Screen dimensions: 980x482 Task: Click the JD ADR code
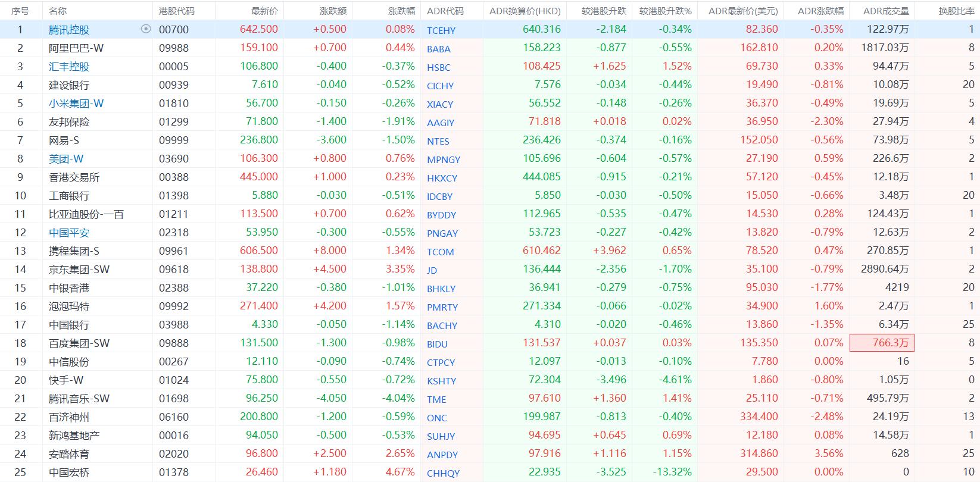click(x=432, y=270)
